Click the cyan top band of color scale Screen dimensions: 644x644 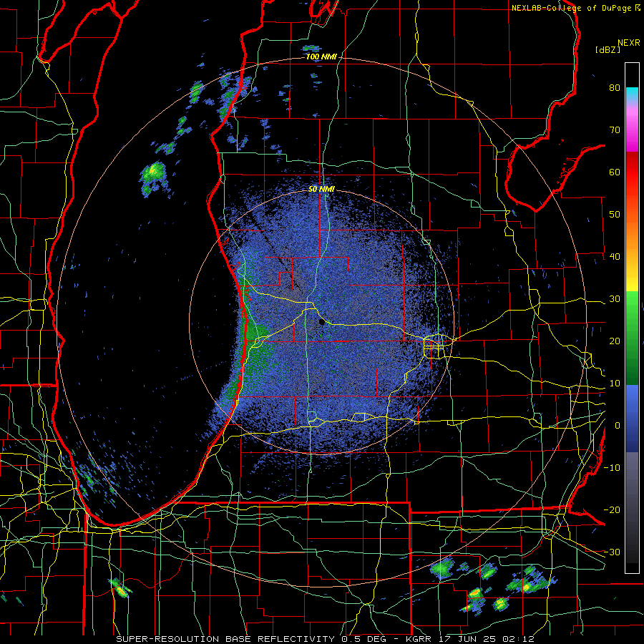click(632, 93)
